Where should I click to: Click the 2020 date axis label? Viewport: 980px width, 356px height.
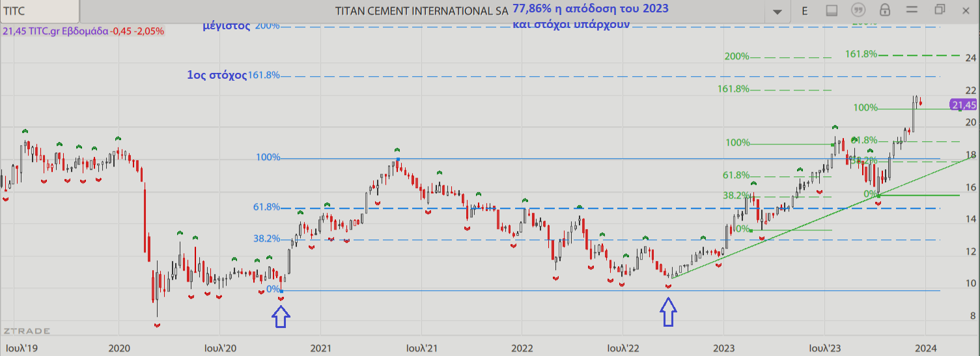point(119,348)
